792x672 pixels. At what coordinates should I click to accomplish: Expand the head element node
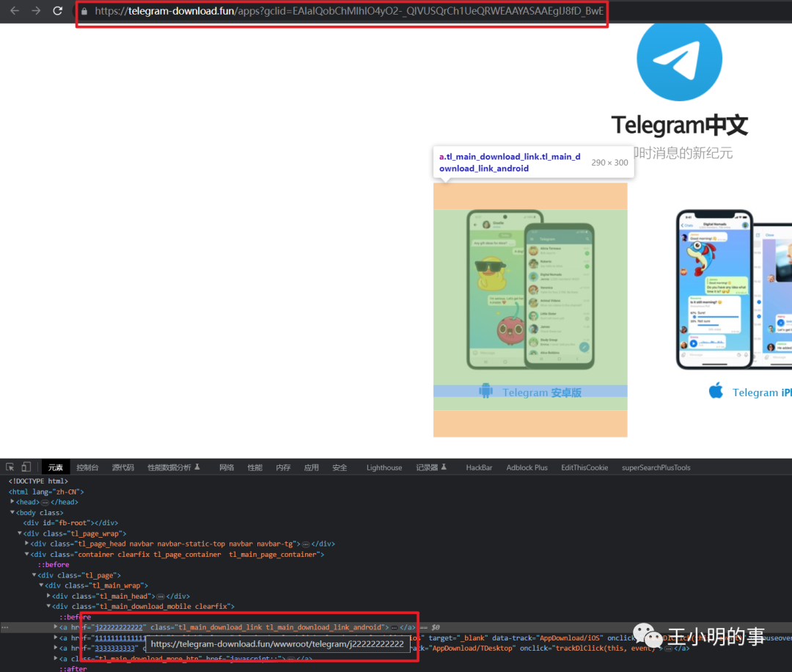12,502
